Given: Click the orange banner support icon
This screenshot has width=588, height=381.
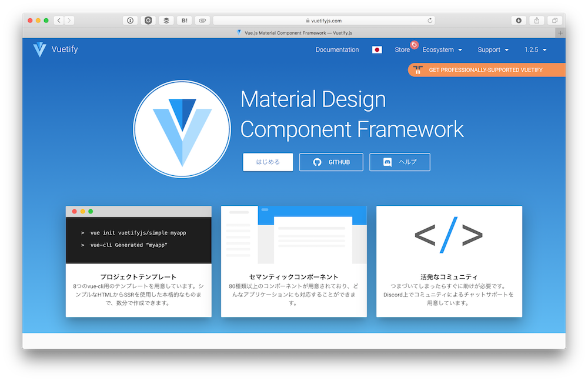Looking at the screenshot, I should [417, 70].
